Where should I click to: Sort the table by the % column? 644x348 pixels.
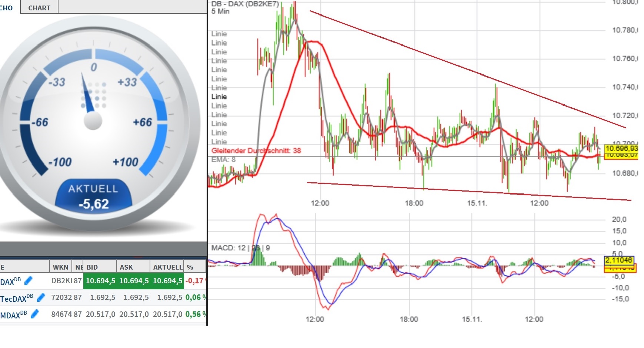point(191,266)
